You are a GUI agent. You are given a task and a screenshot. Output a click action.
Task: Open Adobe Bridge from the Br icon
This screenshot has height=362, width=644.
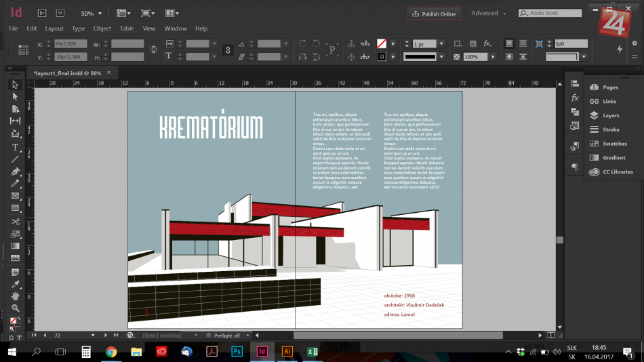coord(42,13)
